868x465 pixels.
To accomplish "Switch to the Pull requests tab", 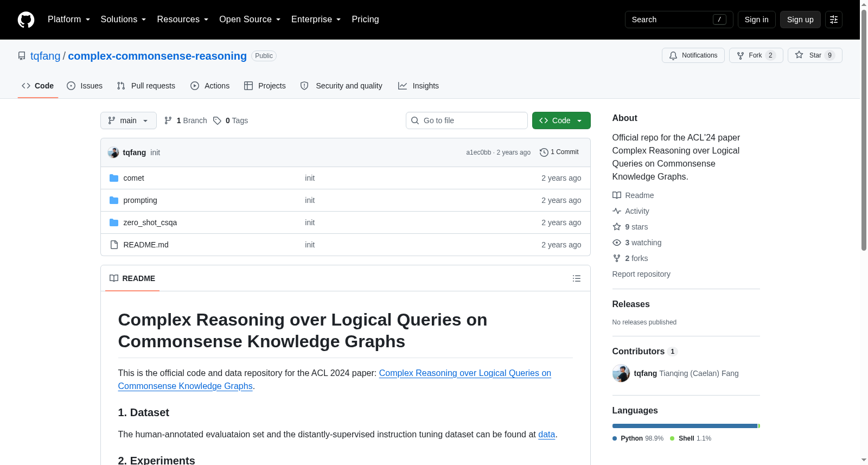I will [x=146, y=86].
